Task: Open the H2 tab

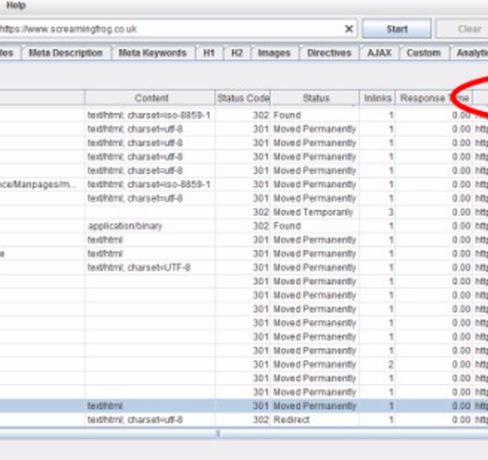Action: tap(237, 53)
